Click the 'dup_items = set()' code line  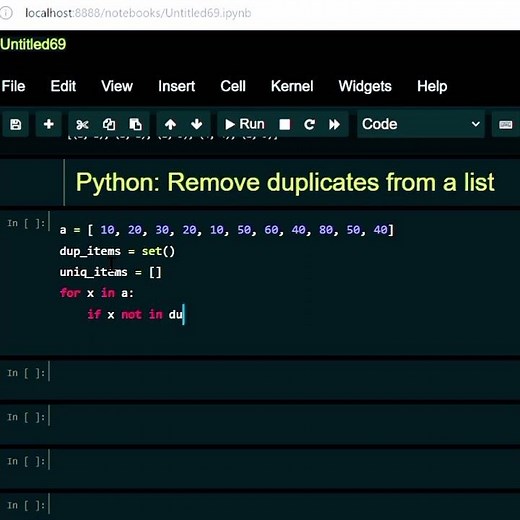tap(117, 251)
